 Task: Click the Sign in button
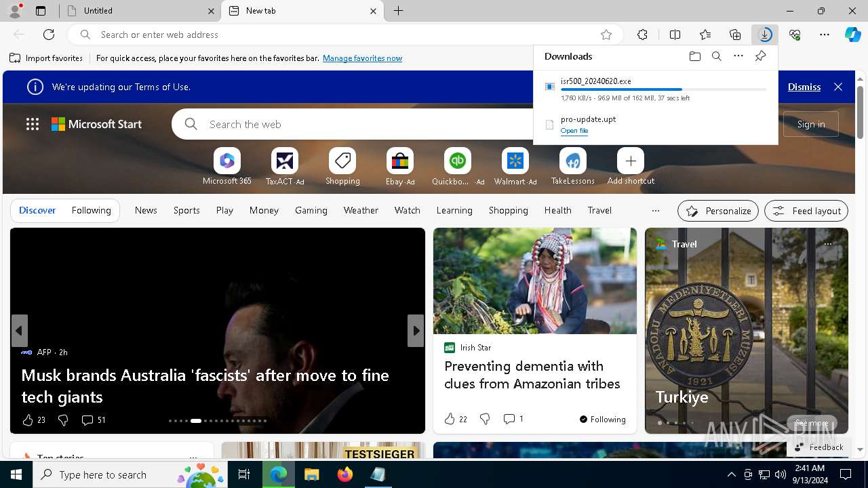811,124
